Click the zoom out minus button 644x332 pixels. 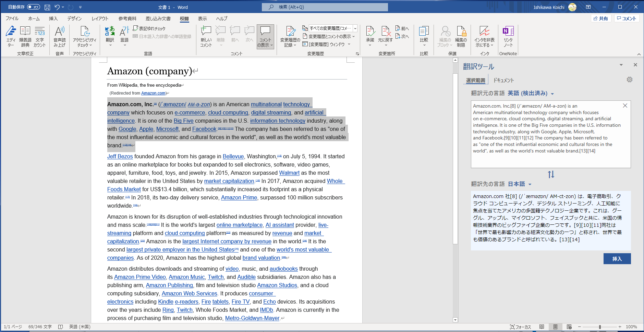click(x=580, y=327)
